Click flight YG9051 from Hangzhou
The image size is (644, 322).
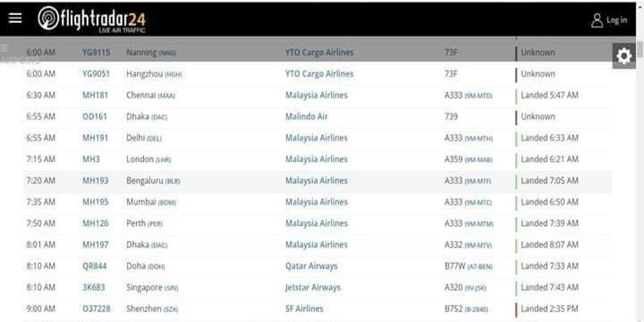96,74
